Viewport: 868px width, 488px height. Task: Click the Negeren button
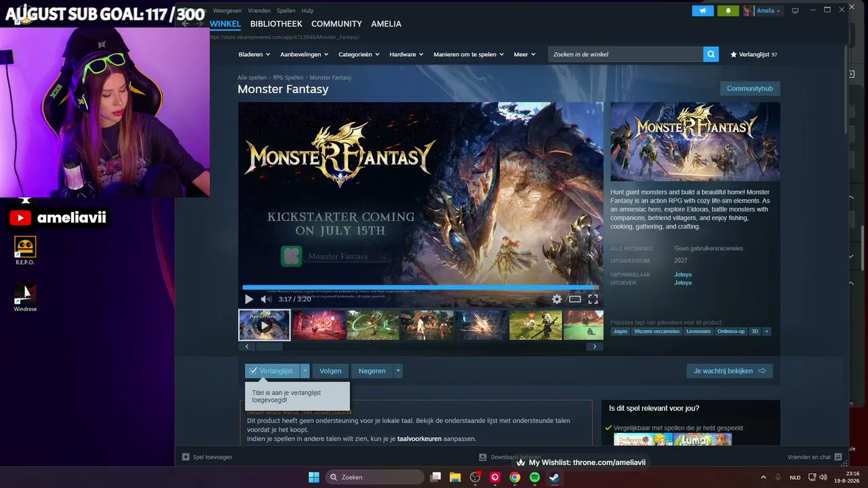(372, 371)
